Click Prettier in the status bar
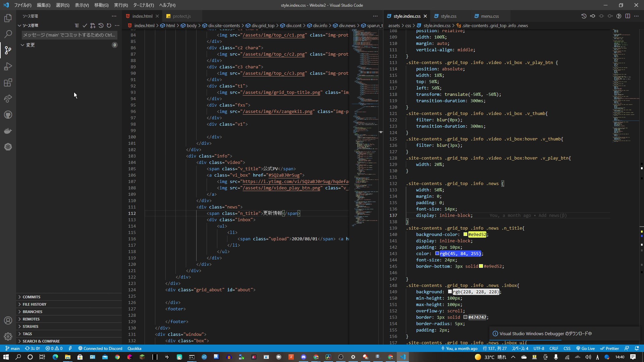This screenshot has height=362, width=644. [x=609, y=348]
